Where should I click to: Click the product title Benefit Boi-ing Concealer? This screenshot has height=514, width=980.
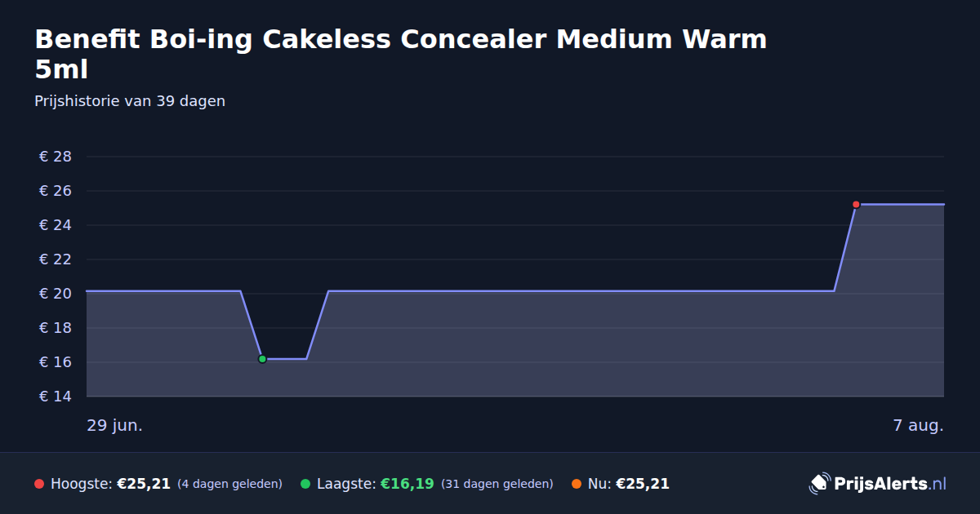pyautogui.click(x=401, y=55)
